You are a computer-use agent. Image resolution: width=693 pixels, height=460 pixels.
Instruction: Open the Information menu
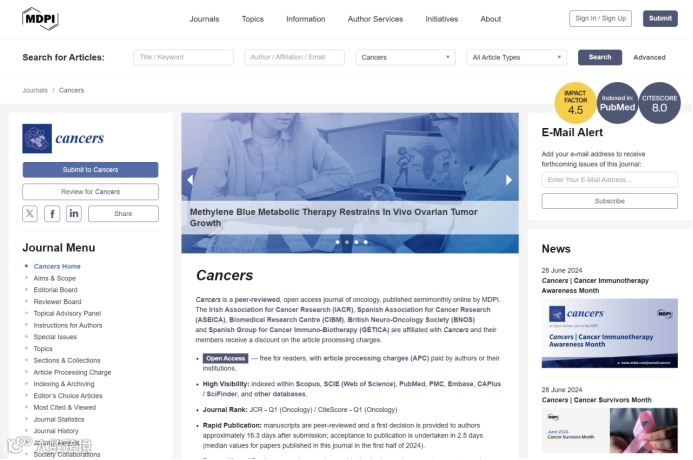click(305, 19)
